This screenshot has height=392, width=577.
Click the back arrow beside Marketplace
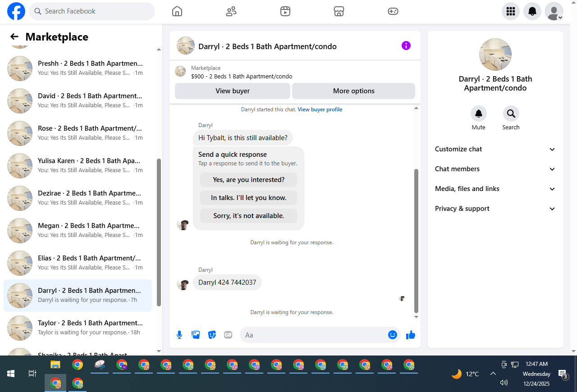14,37
